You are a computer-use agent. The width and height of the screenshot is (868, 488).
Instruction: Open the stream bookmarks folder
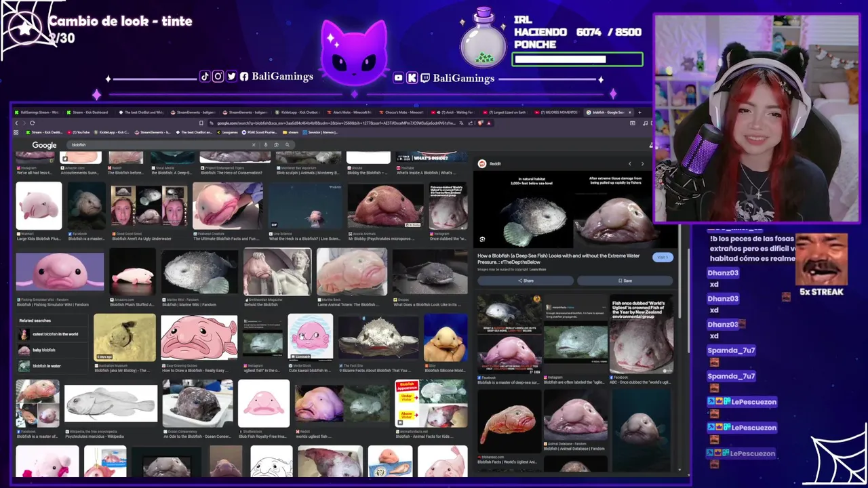point(290,132)
